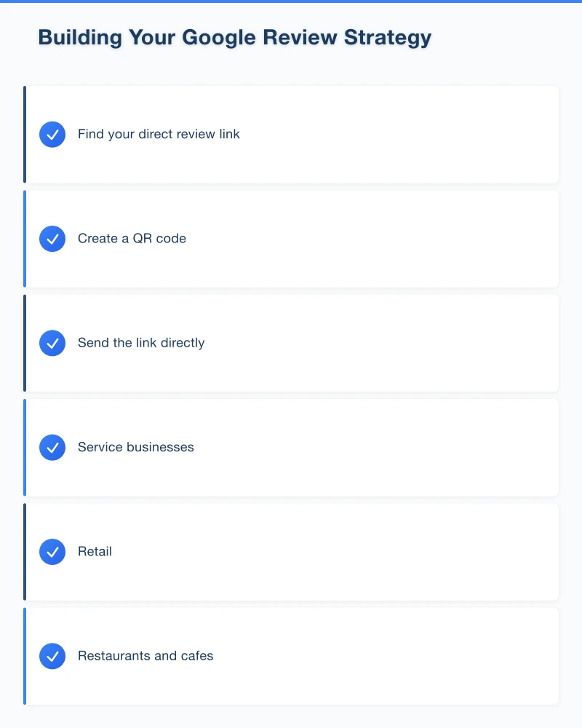The width and height of the screenshot is (582, 728).
Task: Click the blue left bar of Service businesses card
Action: (25, 447)
